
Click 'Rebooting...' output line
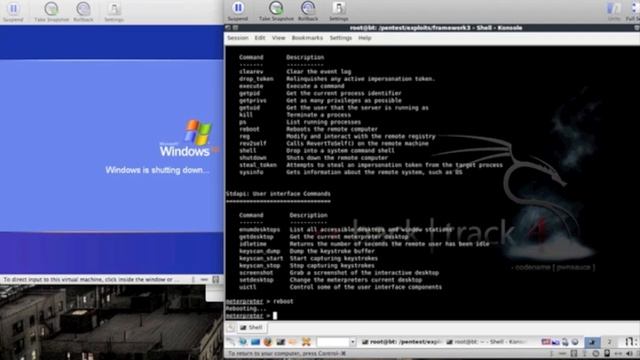pos(246,309)
